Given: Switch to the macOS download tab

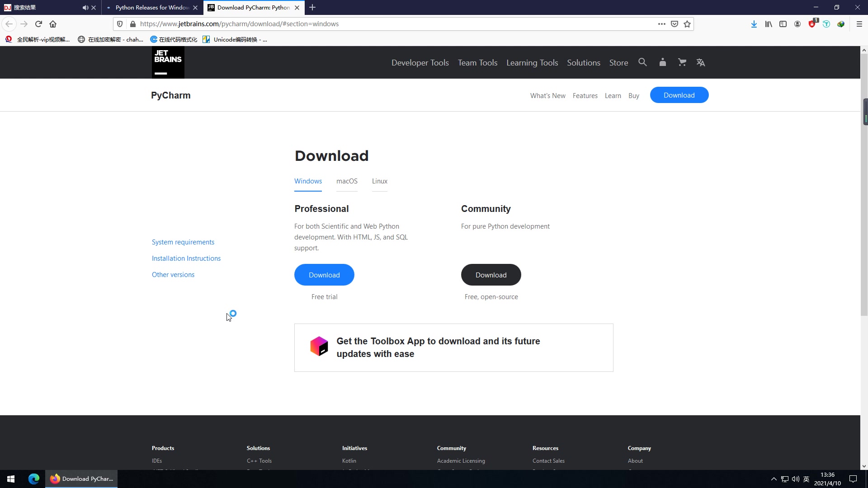Looking at the screenshot, I should pyautogui.click(x=347, y=181).
